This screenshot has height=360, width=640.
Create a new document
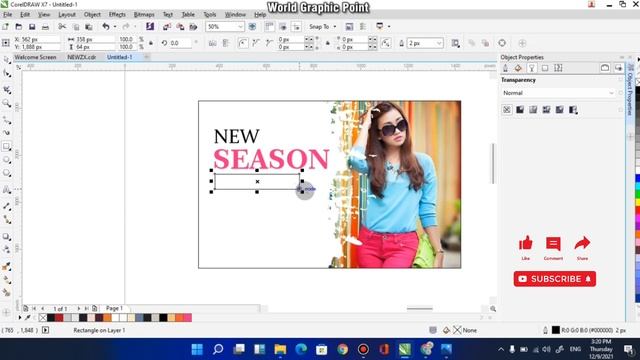coord(5,27)
